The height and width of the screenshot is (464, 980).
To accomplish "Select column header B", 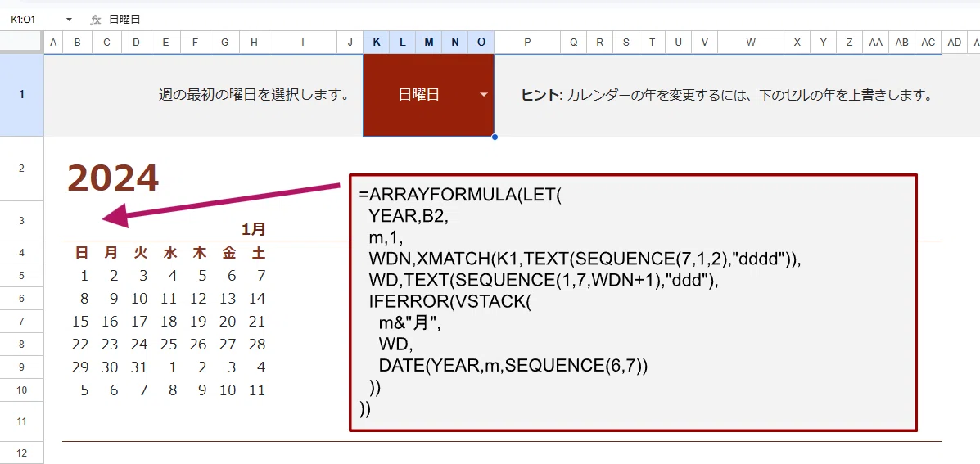I will tap(77, 42).
